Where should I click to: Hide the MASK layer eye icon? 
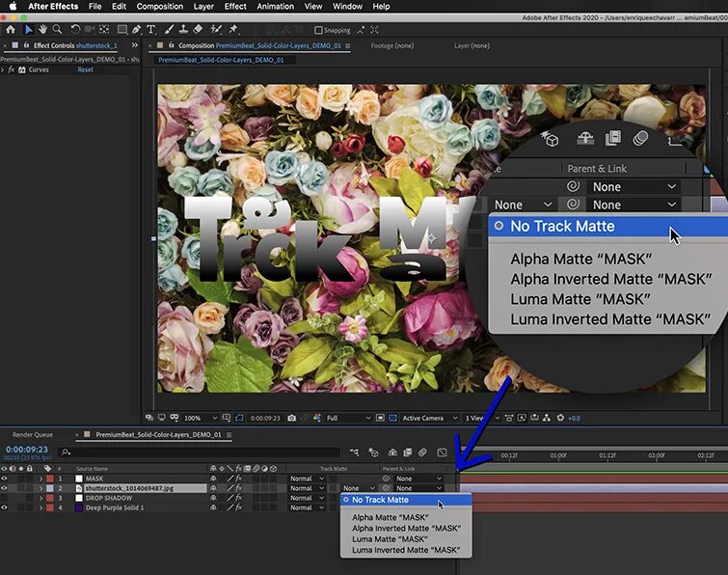tap(4, 479)
